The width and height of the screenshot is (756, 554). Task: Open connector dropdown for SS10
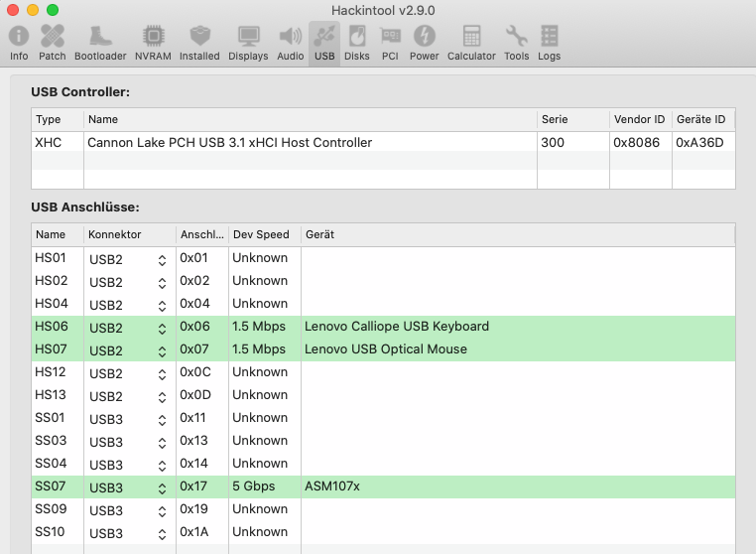(x=162, y=533)
